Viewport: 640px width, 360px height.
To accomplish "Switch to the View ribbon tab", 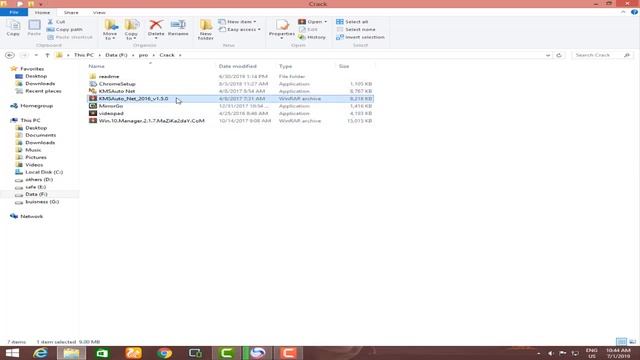I will coord(99,13).
